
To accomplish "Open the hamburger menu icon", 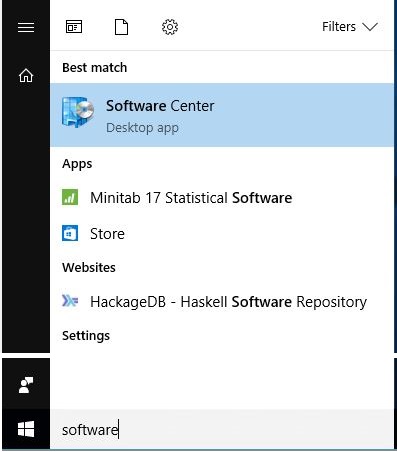I will coord(26,27).
